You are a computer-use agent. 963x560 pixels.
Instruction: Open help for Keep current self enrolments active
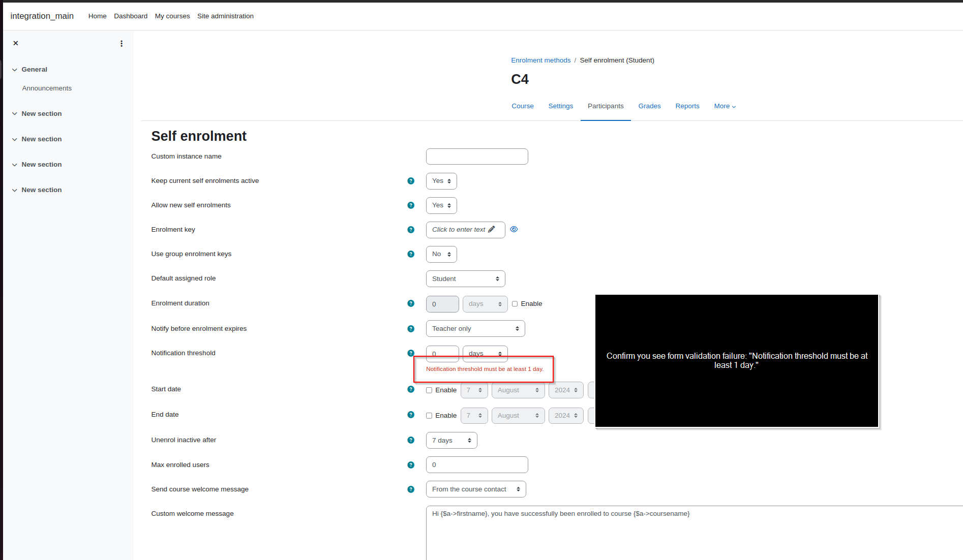(411, 181)
